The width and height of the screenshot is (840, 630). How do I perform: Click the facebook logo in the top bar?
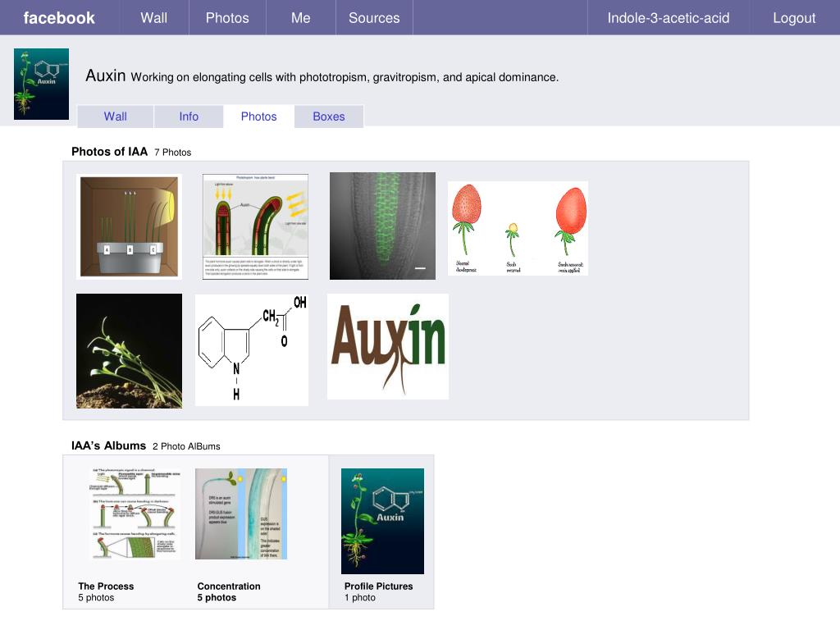(x=59, y=18)
